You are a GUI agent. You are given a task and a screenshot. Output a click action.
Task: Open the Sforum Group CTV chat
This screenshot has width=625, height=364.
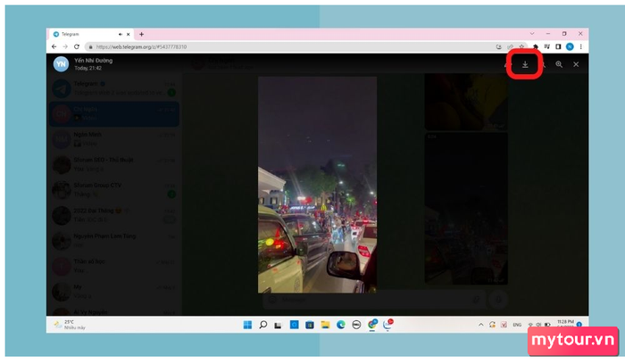click(x=114, y=190)
